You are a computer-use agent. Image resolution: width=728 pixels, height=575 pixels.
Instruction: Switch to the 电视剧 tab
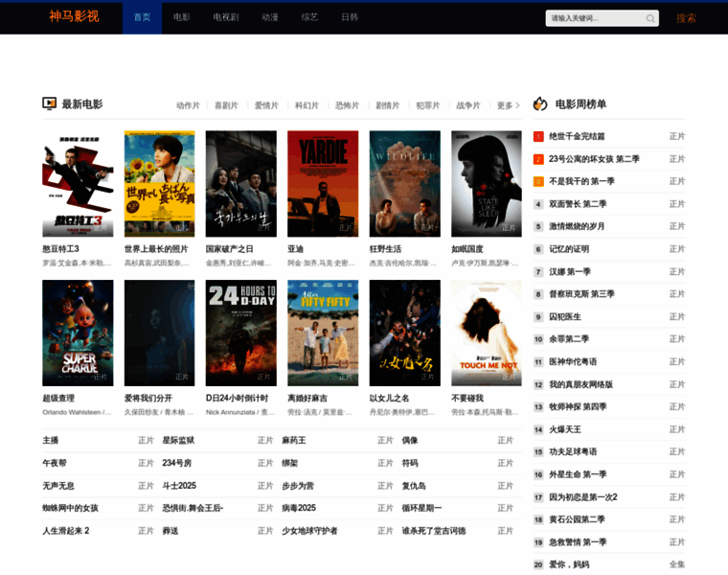point(226,17)
